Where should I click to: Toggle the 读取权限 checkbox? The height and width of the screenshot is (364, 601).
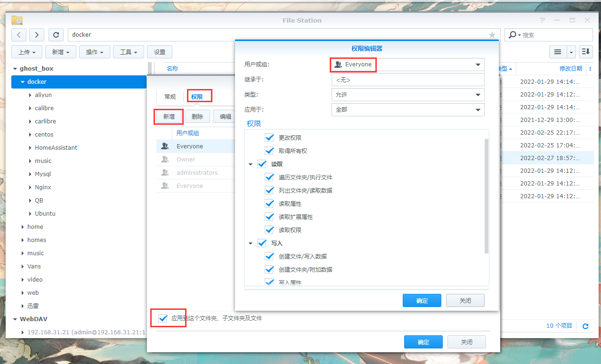[x=269, y=230]
